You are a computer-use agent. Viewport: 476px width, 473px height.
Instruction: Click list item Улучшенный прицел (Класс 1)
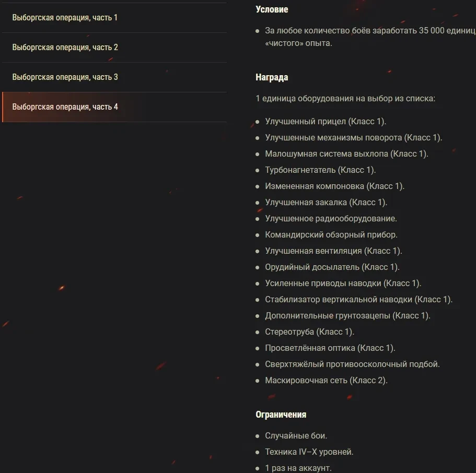coord(326,122)
